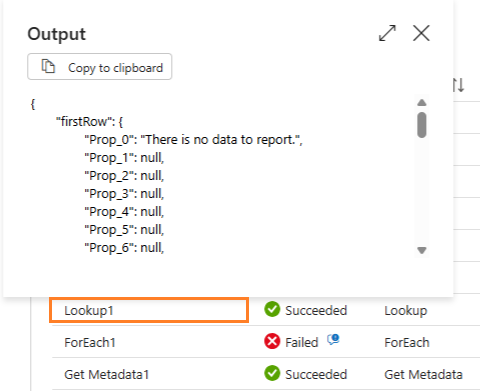Click the ForEach activity type cell
The height and width of the screenshot is (391, 480).
click(x=407, y=342)
